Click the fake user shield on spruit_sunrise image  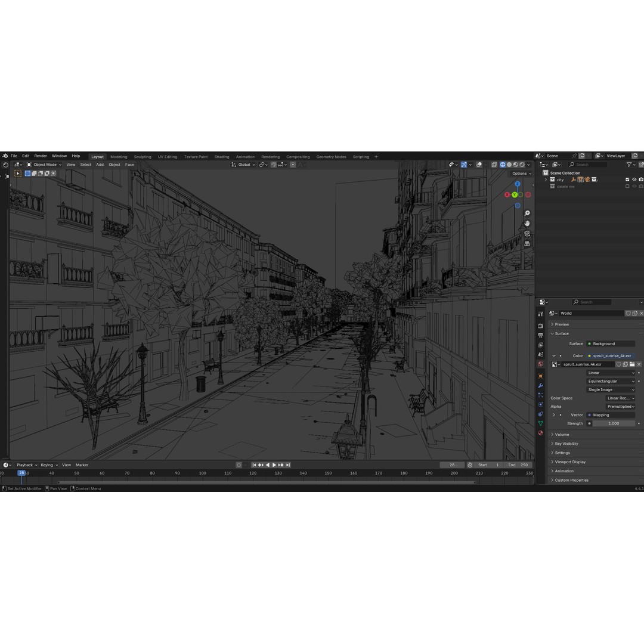pyautogui.click(x=619, y=364)
